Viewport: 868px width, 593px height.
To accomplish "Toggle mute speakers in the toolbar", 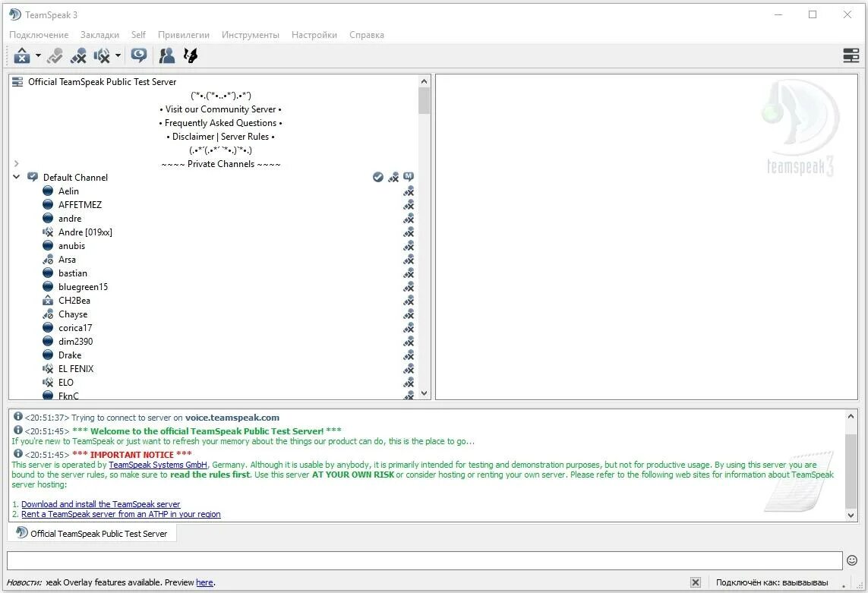I will pyautogui.click(x=102, y=55).
